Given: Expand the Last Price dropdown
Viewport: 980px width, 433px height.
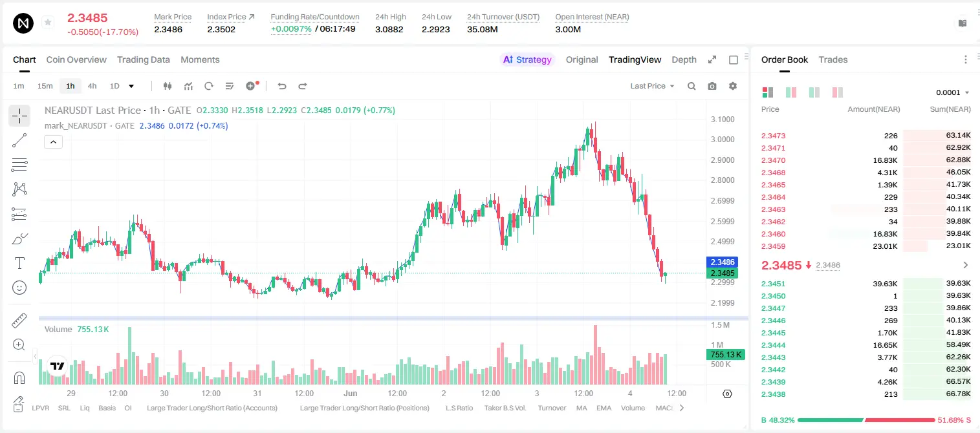Looking at the screenshot, I should [x=653, y=86].
